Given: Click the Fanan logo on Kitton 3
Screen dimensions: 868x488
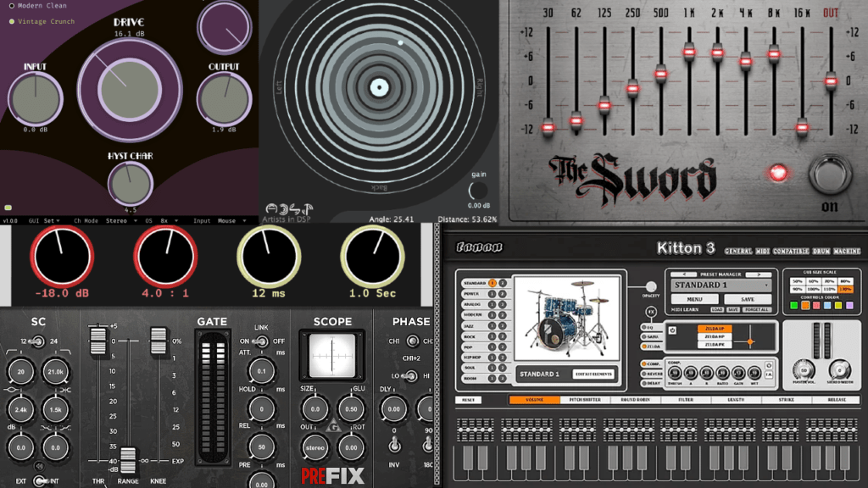Looking at the screenshot, I should tap(478, 248).
